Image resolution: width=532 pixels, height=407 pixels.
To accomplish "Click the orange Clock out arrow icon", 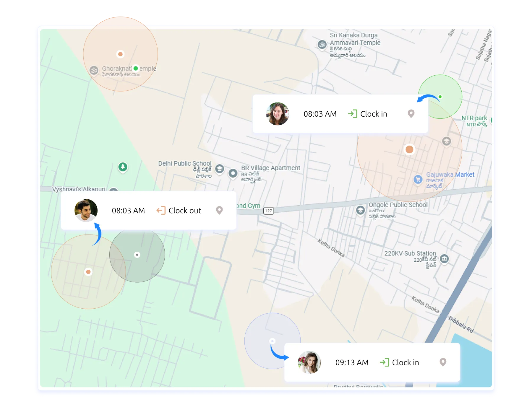I will coord(160,210).
